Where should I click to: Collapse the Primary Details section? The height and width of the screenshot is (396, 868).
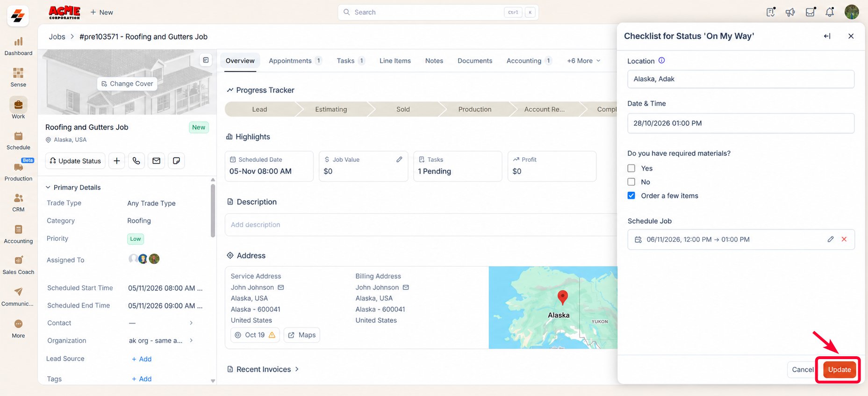(x=48, y=187)
